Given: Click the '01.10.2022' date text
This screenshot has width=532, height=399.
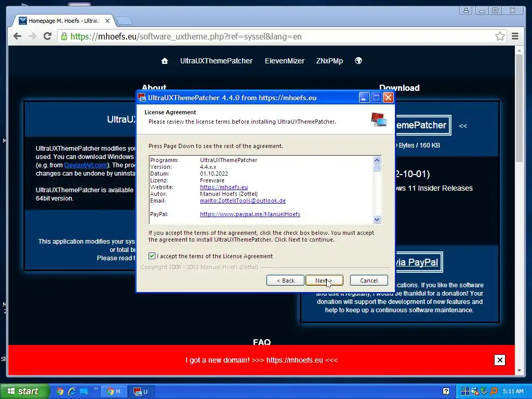Looking at the screenshot, I should point(214,174).
